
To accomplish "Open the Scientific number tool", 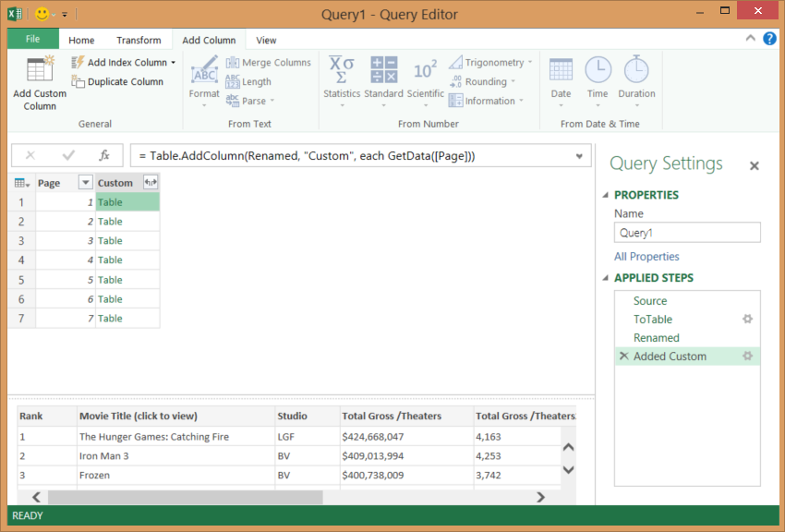I will click(426, 81).
